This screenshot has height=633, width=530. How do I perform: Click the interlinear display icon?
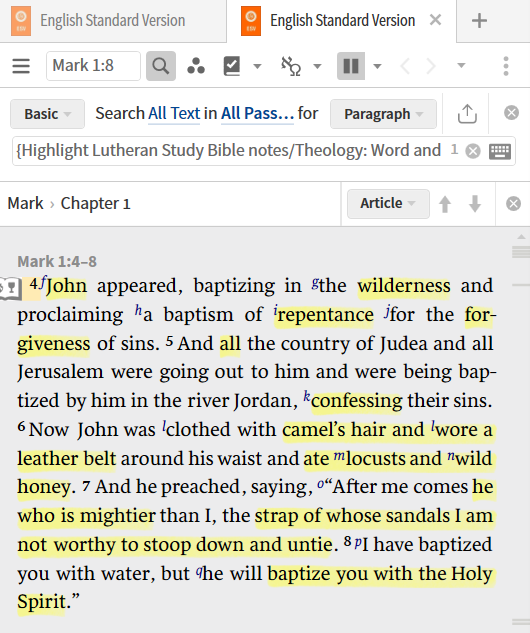[x=291, y=66]
